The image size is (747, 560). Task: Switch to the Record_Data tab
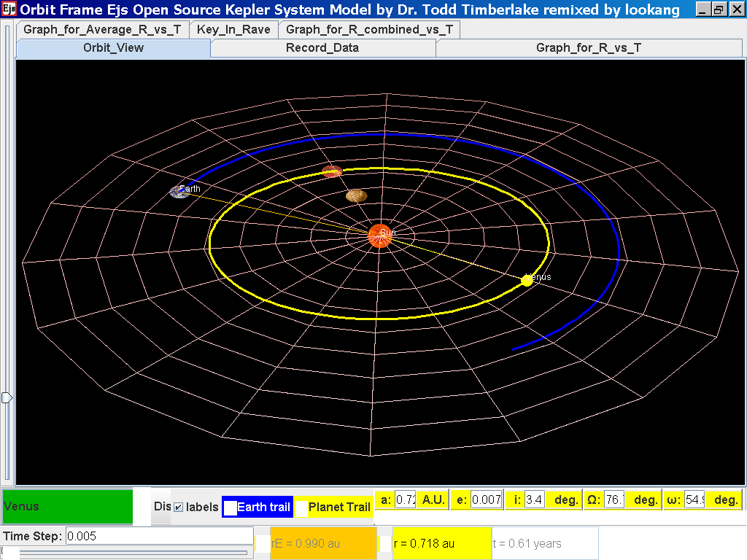pyautogui.click(x=322, y=47)
